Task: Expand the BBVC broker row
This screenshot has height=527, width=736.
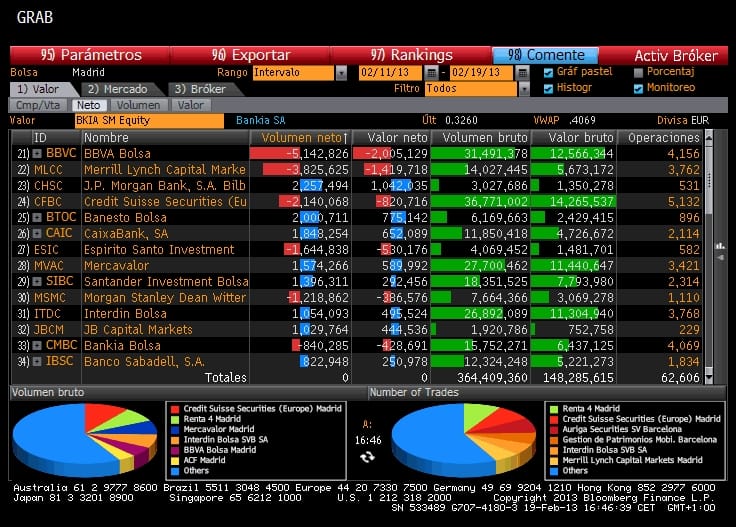Action: click(x=37, y=153)
